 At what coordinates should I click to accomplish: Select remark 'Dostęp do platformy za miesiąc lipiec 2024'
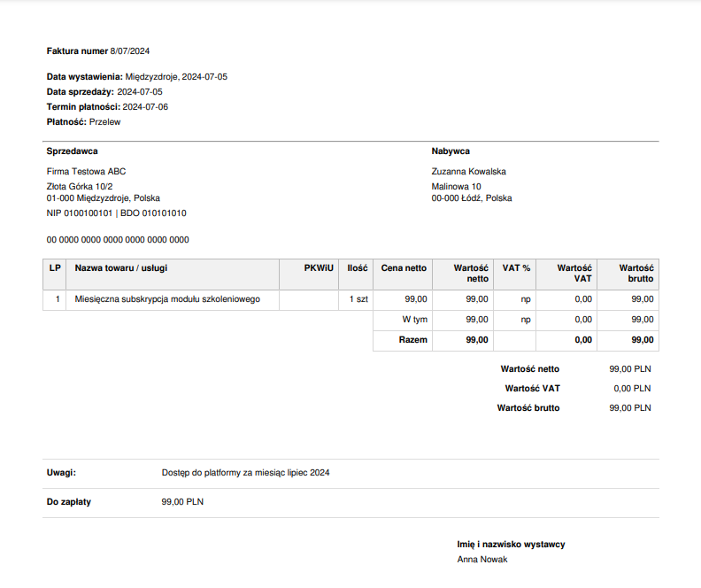(x=245, y=473)
